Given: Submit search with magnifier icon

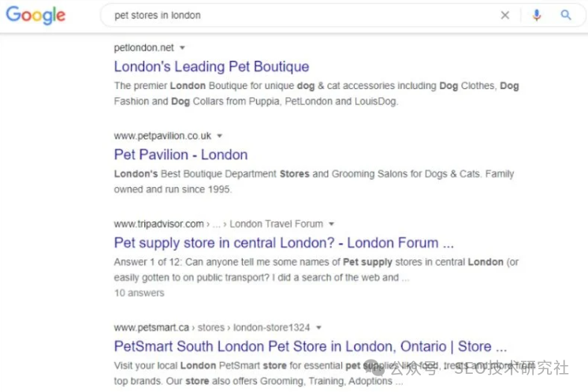Looking at the screenshot, I should pos(566,15).
